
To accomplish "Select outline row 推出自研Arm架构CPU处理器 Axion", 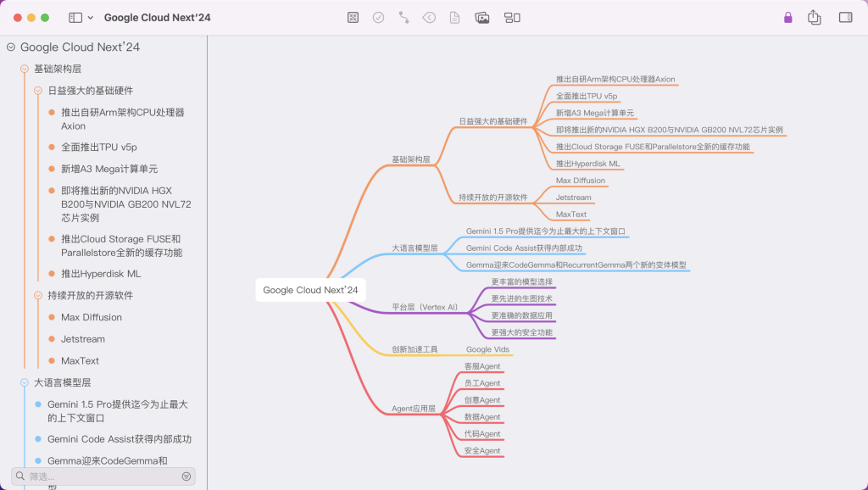I will 122,119.
